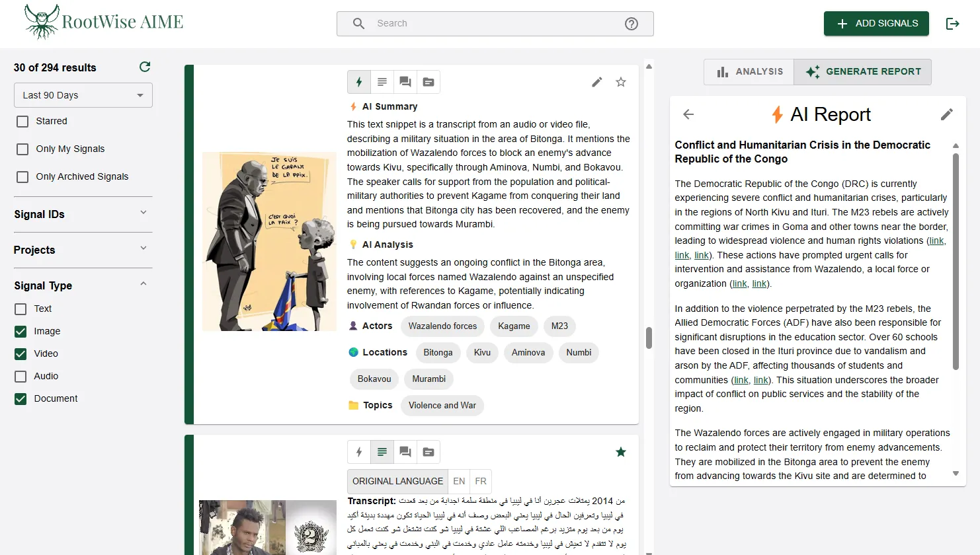Disable the Image signal type filter
The image size is (980, 555).
coord(22,331)
